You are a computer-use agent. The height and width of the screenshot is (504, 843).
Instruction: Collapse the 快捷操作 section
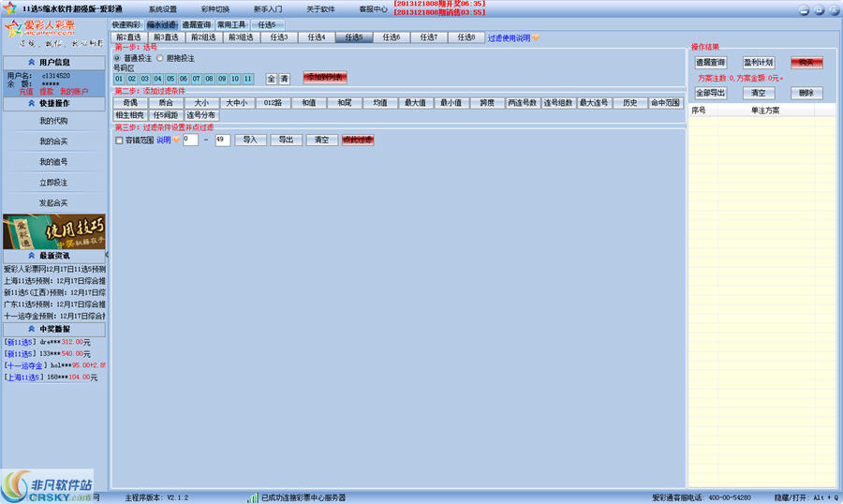[x=53, y=105]
